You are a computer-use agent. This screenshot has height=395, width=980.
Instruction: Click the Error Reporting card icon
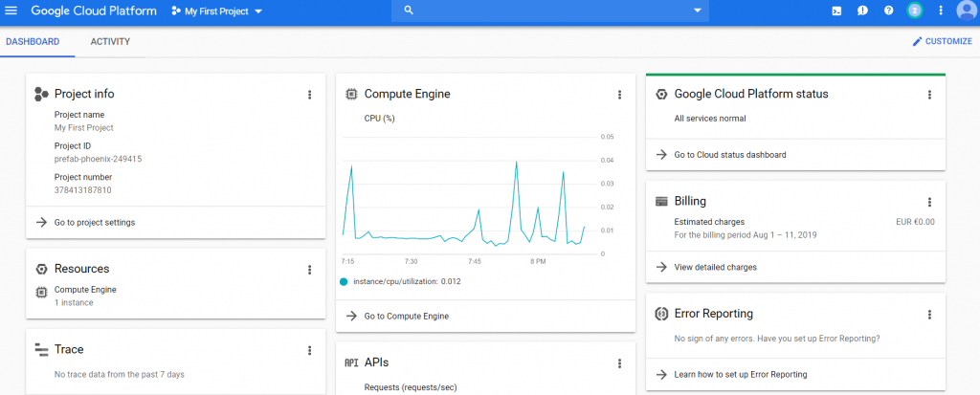click(661, 314)
